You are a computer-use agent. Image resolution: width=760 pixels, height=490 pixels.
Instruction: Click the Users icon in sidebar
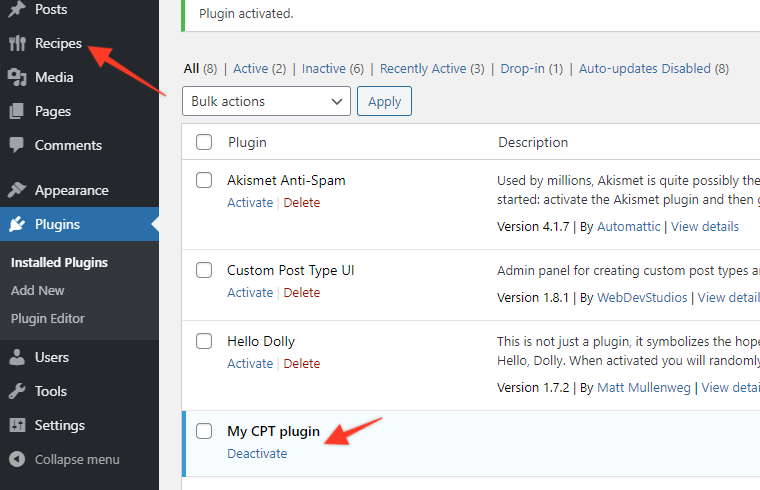(x=17, y=357)
